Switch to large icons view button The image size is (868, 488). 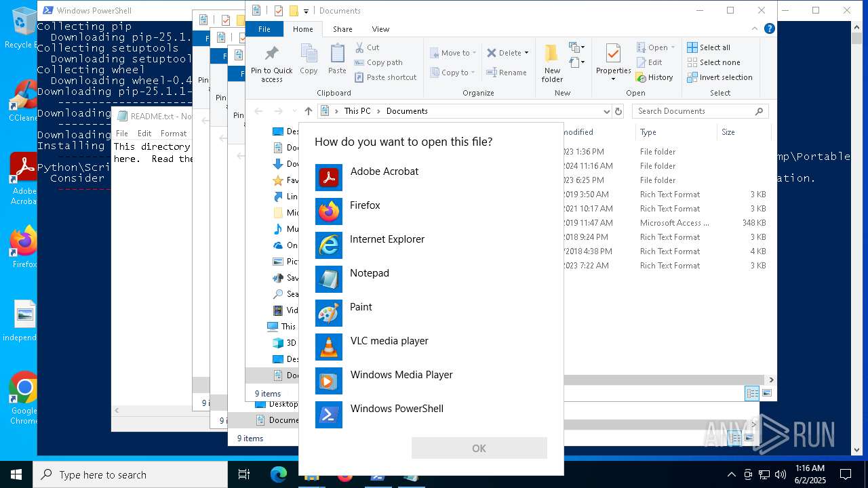click(767, 393)
